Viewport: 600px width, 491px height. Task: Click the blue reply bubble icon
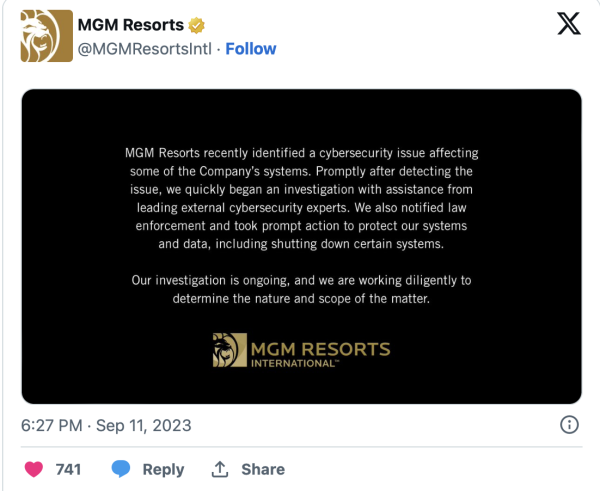coord(121,469)
